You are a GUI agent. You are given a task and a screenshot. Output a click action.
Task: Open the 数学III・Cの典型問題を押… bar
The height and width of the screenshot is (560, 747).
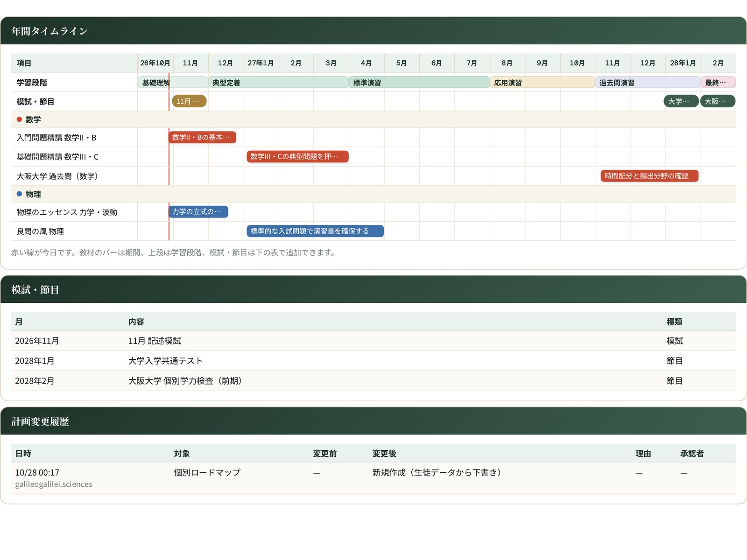[297, 156]
